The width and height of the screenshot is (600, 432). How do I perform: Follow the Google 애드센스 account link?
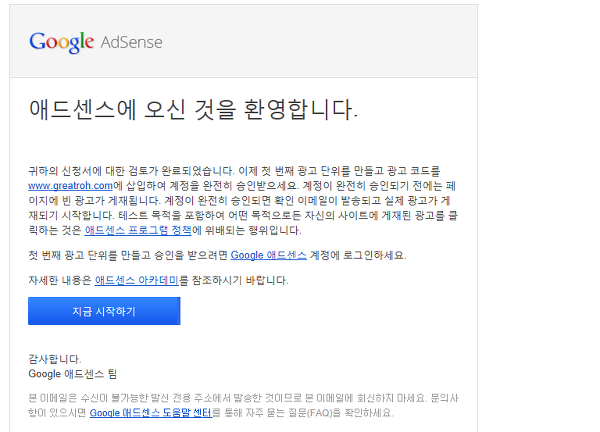tap(268, 255)
